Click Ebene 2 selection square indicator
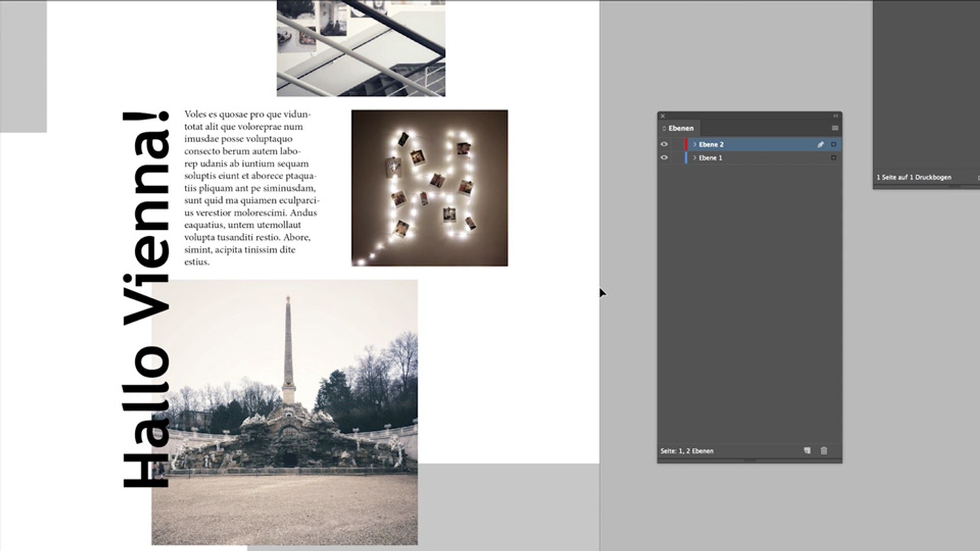 [x=834, y=144]
